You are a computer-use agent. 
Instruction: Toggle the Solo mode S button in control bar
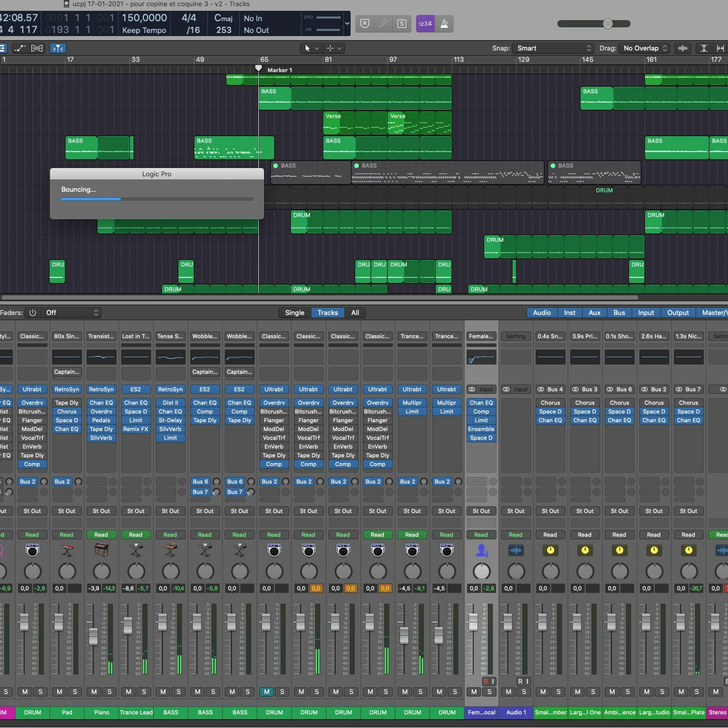(x=402, y=24)
